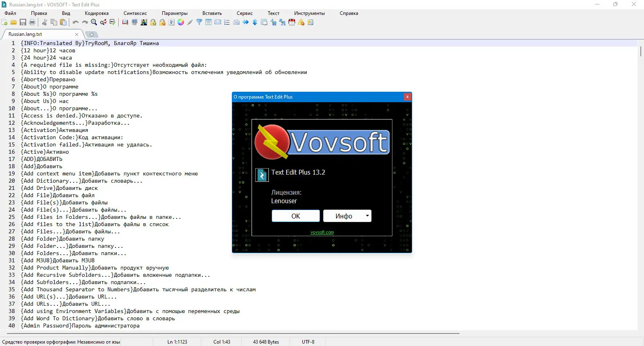Open the Кодировка menu
Image resolution: width=644 pixels, height=346 pixels.
pos(97,13)
